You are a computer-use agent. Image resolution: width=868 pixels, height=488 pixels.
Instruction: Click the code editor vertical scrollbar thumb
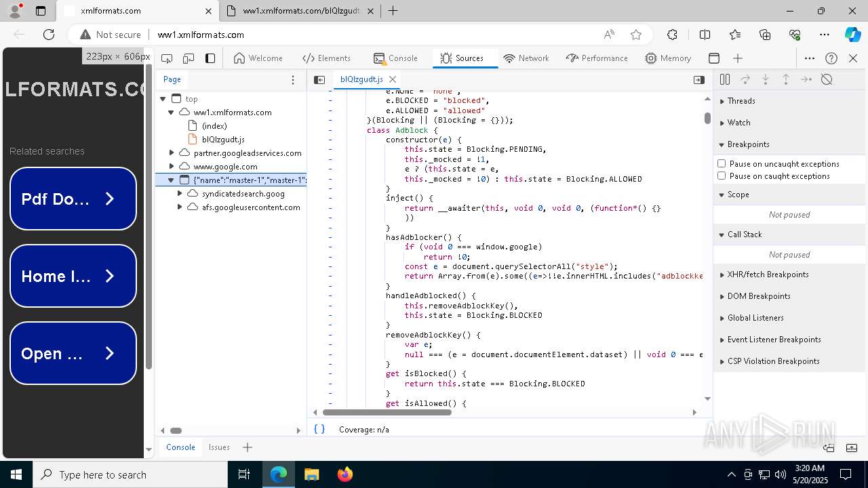point(707,119)
